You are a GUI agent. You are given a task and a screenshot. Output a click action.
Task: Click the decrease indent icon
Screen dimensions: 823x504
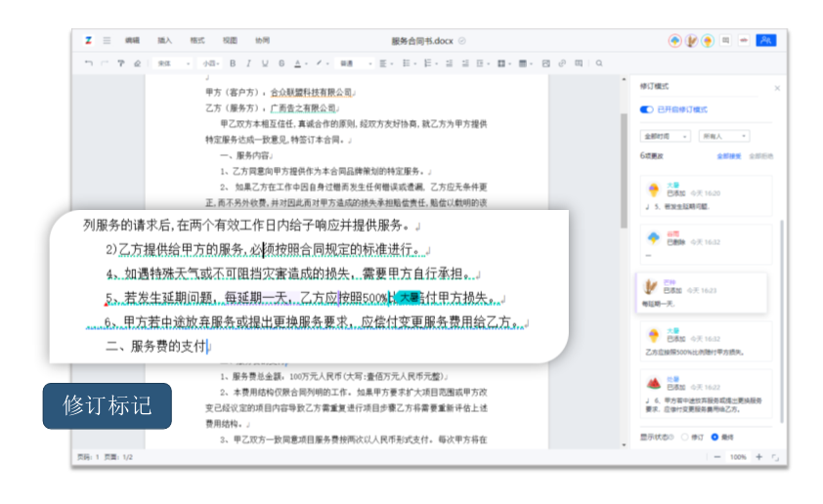click(x=450, y=63)
